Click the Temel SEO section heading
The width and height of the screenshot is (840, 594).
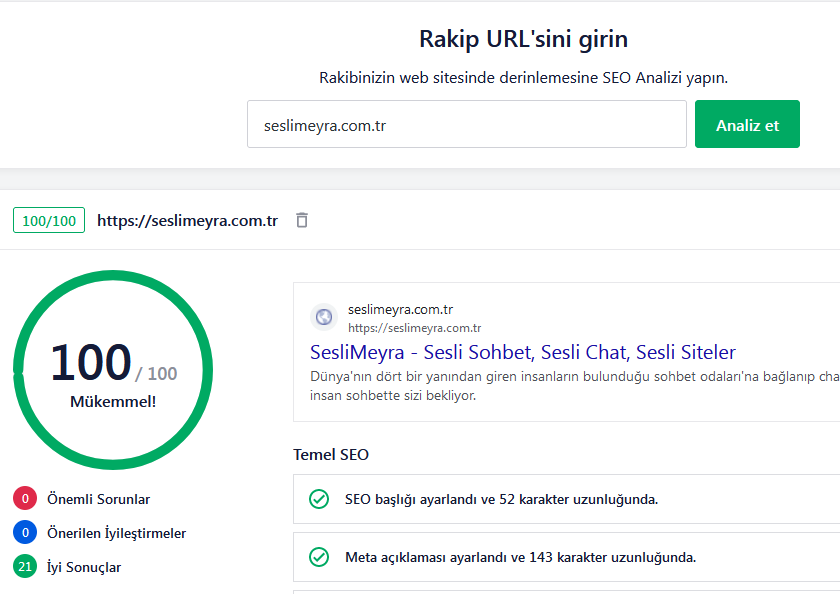pyautogui.click(x=331, y=455)
